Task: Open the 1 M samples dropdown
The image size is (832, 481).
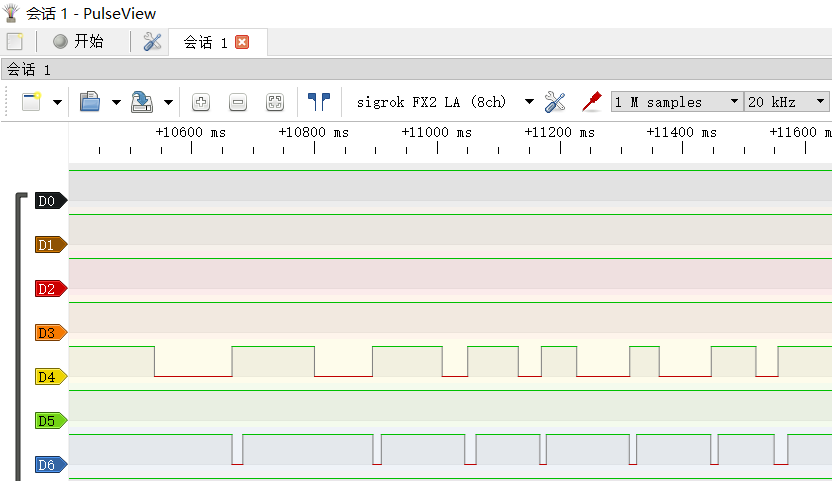Action: [x=677, y=101]
